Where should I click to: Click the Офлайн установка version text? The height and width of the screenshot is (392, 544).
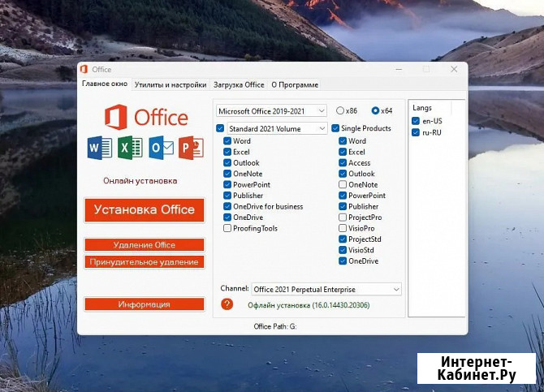click(x=309, y=305)
